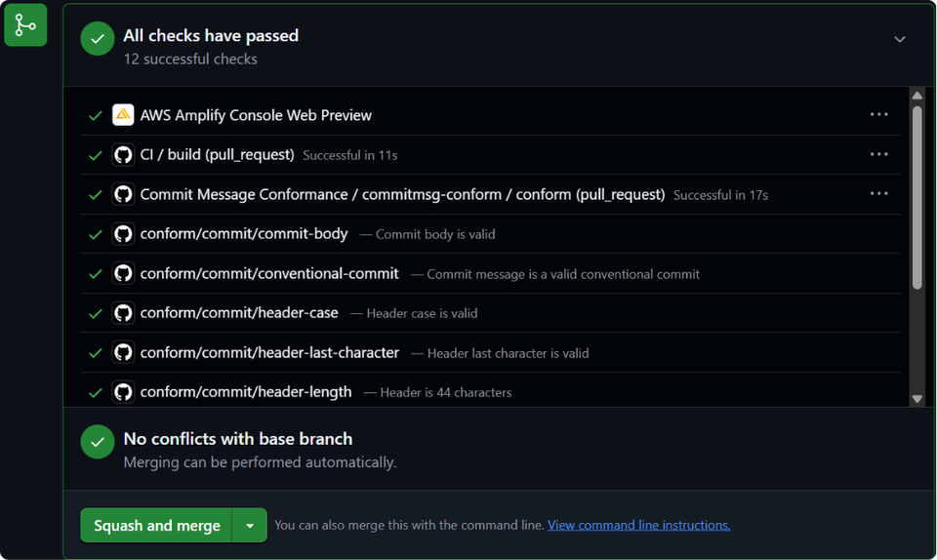This screenshot has height=560, width=937.
Task: Click 'Commit body is valid' description
Action: [435, 234]
